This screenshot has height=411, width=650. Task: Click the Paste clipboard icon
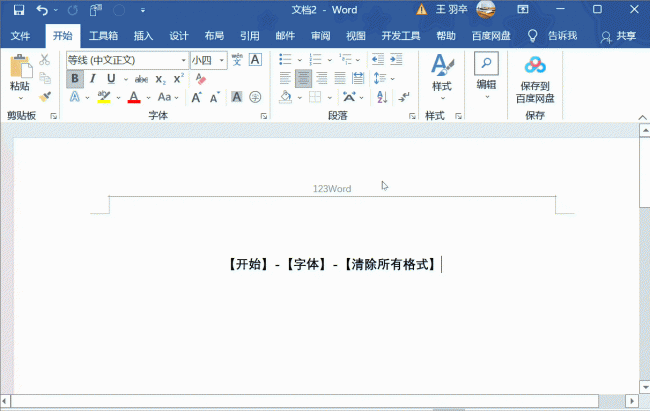pos(21,66)
